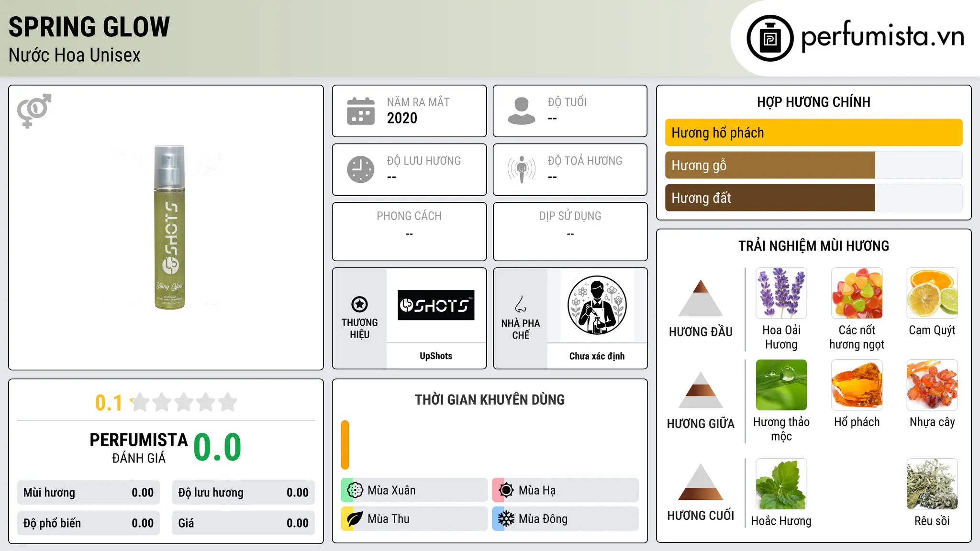Image resolution: width=980 pixels, height=551 pixels.
Task: Click the Mùa Xuân season label
Action: pos(391,490)
